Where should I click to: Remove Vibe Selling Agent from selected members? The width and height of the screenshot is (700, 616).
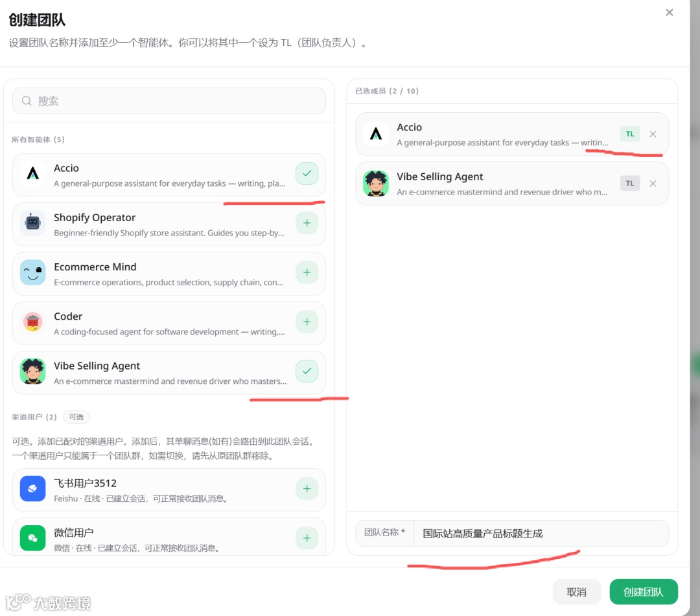[653, 184]
